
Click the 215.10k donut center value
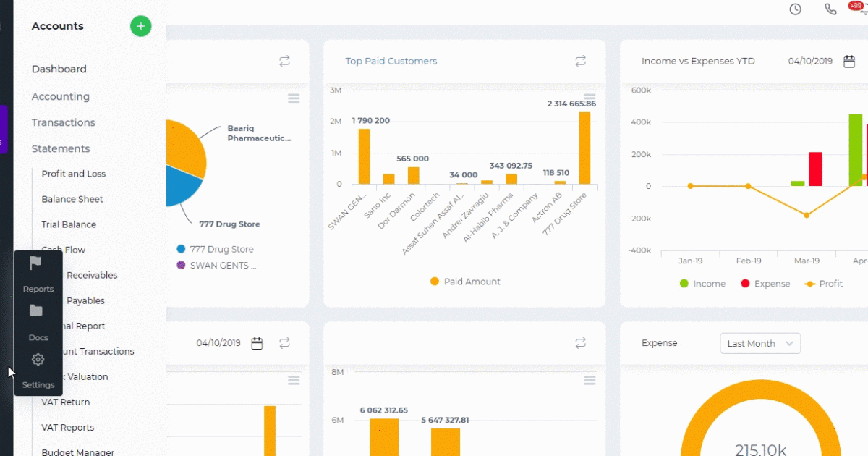760,449
